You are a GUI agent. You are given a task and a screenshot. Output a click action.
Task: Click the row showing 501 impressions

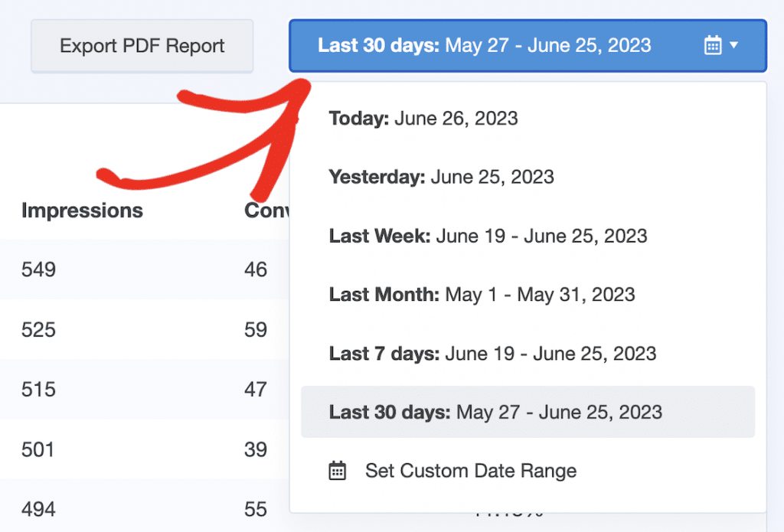coord(38,449)
